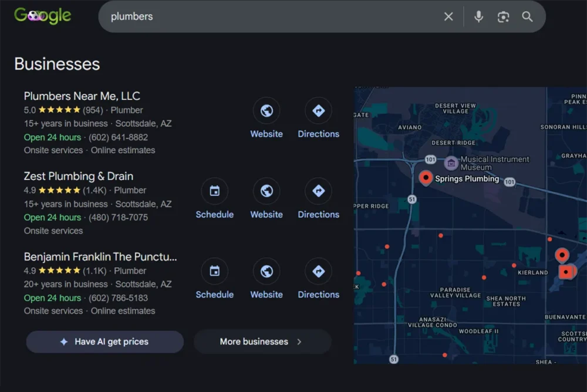Open Benjamin Franklin The Punctu... listing
The image size is (587, 392).
(x=100, y=257)
